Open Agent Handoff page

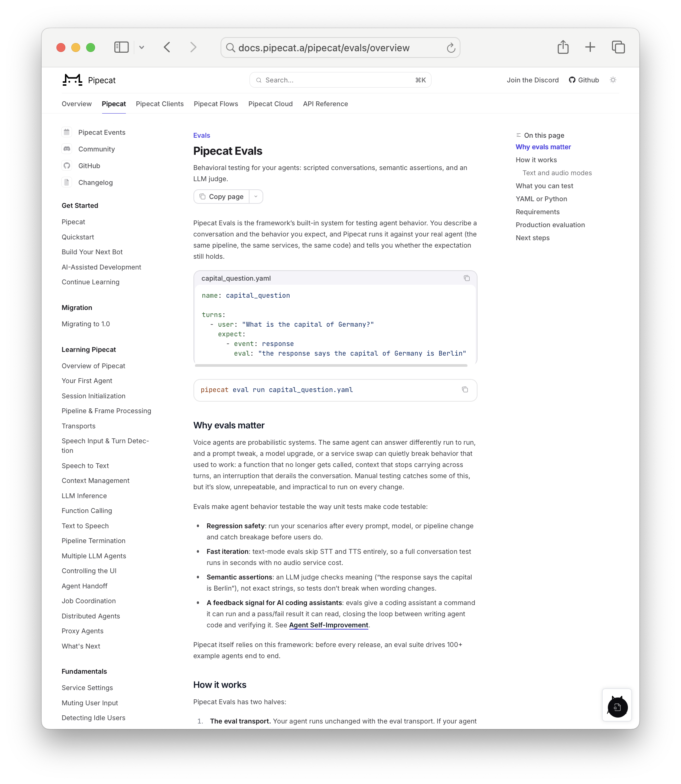84,585
